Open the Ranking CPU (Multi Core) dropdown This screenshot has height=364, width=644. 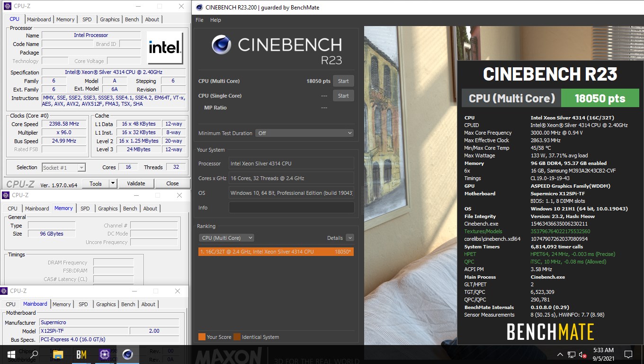coord(226,238)
